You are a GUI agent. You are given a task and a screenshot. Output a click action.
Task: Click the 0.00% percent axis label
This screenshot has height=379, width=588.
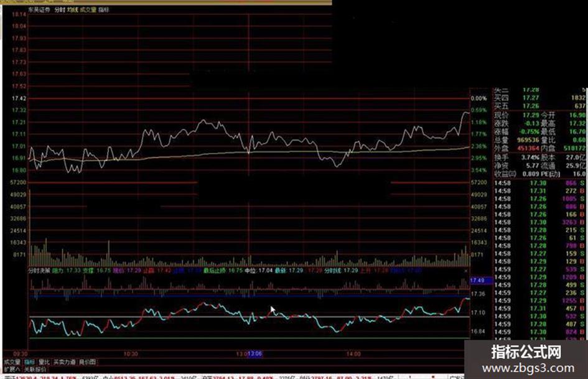479,98
